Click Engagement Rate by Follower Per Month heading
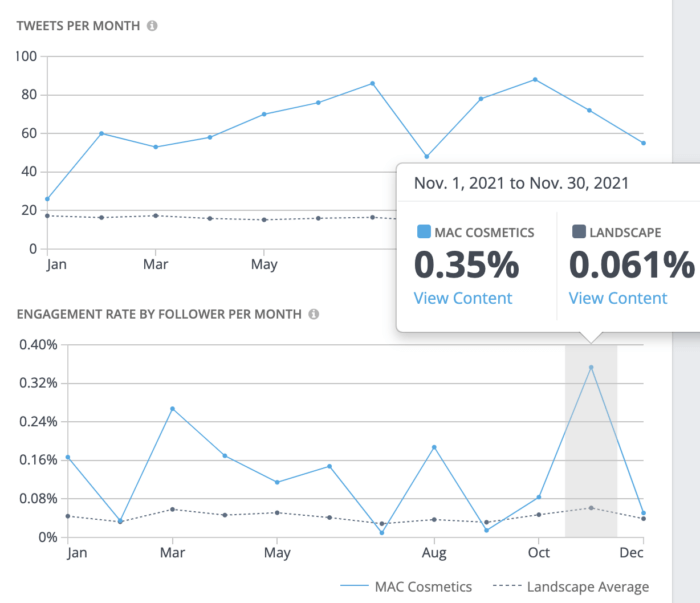The width and height of the screenshot is (700, 603). [159, 314]
